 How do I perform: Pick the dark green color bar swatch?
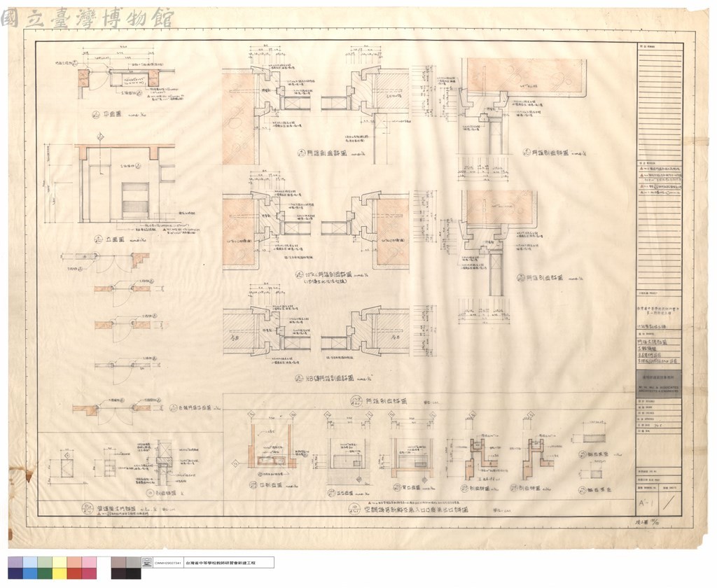[45, 573]
